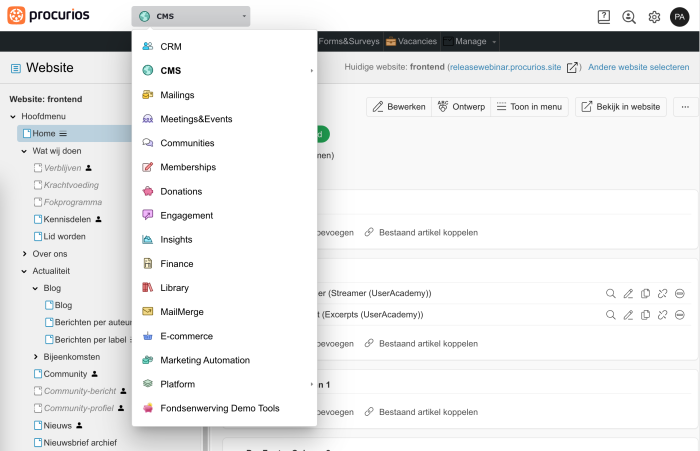The image size is (700, 451).
Task: Expand the Platform submenu arrow
Action: point(312,384)
